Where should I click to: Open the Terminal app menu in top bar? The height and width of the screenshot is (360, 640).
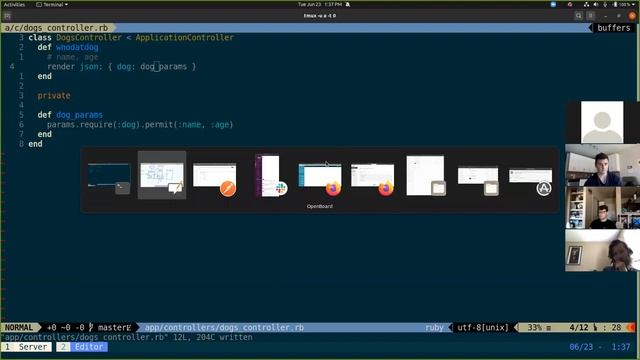tap(52, 4)
